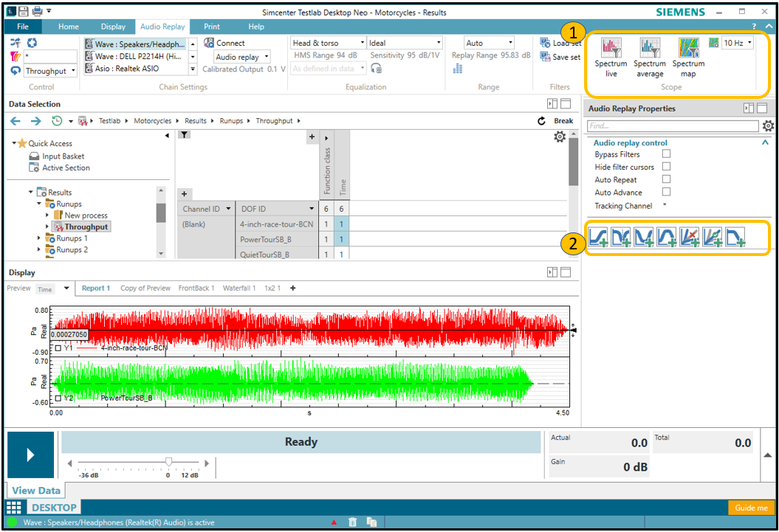Open the Waterfall 1 display tab
Image resolution: width=779 pixels, height=532 pixels.
click(239, 289)
